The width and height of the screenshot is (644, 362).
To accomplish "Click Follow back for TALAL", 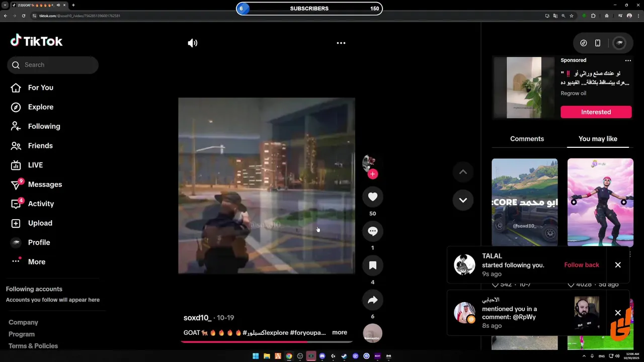I will [x=582, y=265].
